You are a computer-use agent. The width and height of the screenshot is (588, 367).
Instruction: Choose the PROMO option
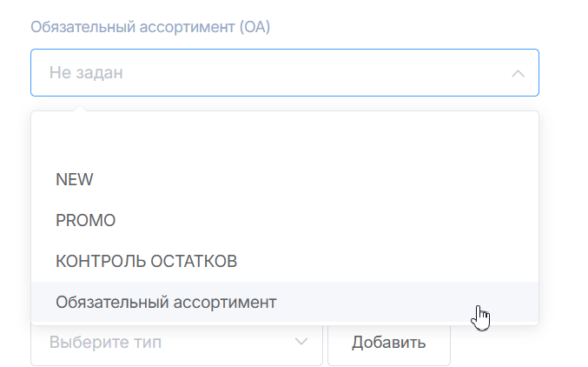85,221
